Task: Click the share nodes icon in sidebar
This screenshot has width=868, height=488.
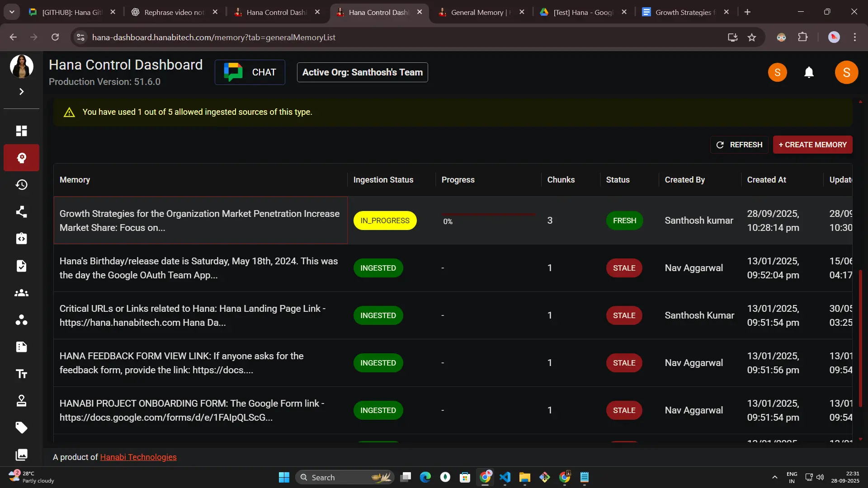Action: click(21, 212)
